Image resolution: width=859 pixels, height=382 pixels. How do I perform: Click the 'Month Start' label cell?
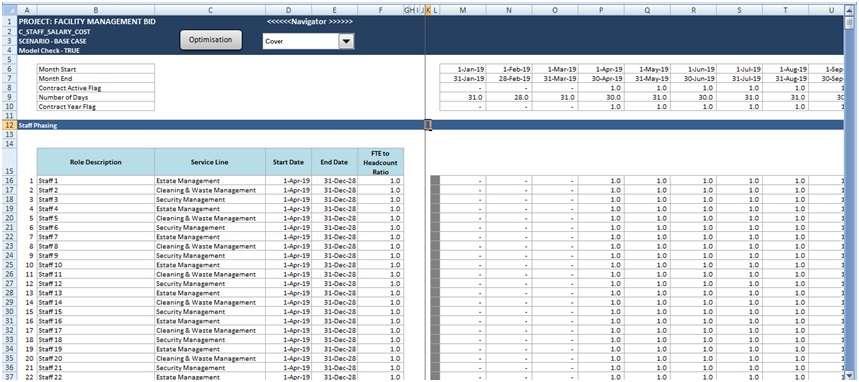(x=96, y=70)
